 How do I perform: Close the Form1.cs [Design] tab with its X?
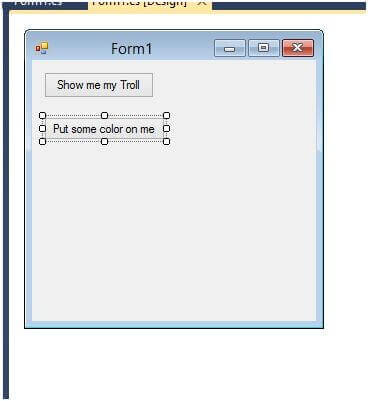(201, 2)
